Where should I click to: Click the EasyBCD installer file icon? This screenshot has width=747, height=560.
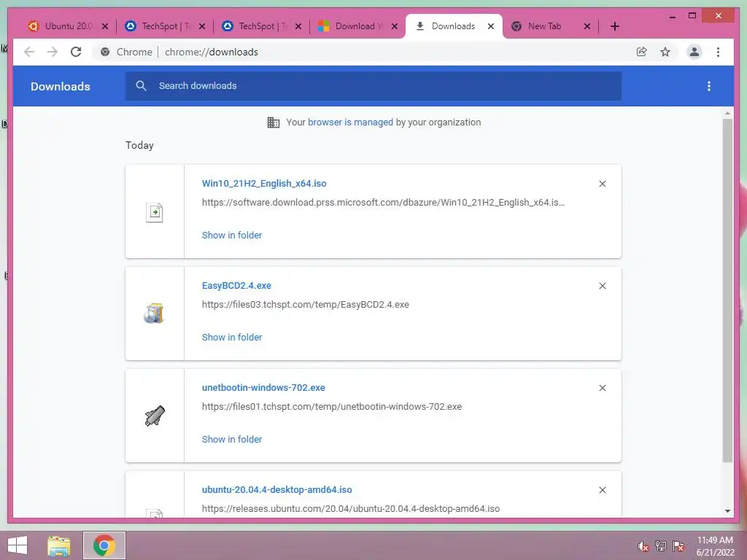pyautogui.click(x=154, y=314)
